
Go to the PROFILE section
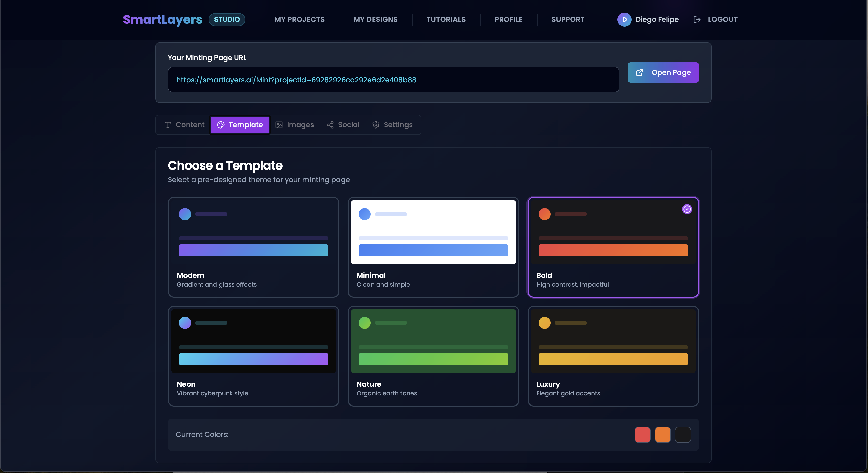pyautogui.click(x=508, y=19)
